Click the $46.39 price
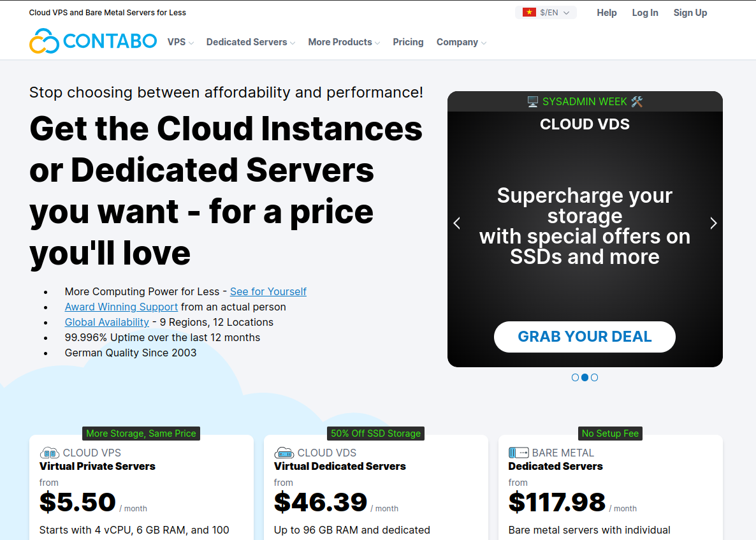Viewport: 756px width, 540px height. coord(321,502)
